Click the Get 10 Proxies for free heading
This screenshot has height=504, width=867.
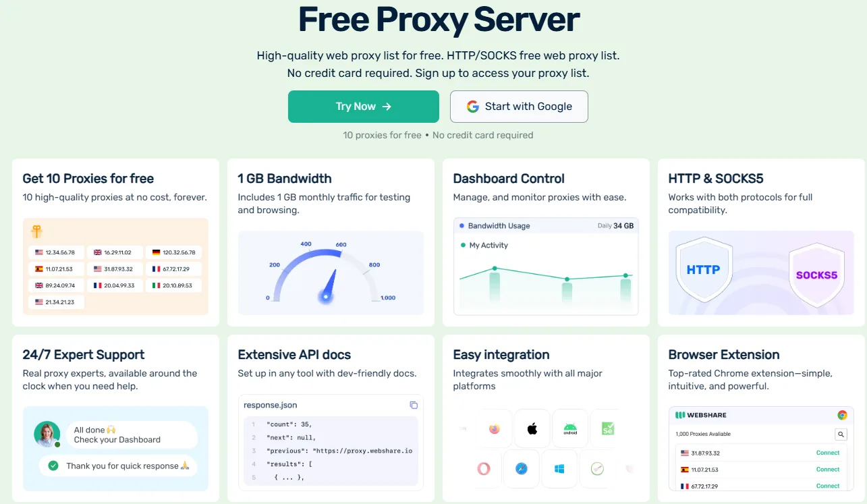point(88,179)
